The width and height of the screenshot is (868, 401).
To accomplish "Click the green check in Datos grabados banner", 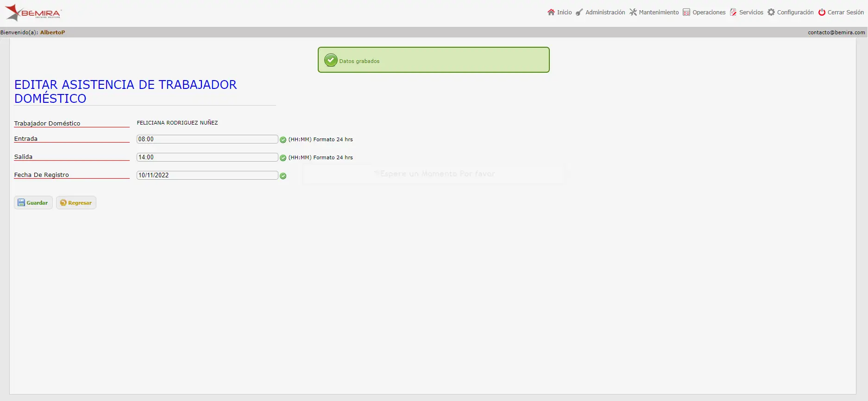I will [331, 60].
